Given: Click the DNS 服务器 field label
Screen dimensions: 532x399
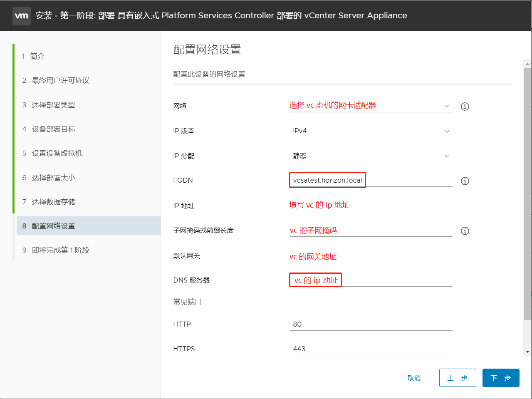Looking at the screenshot, I should [191, 280].
